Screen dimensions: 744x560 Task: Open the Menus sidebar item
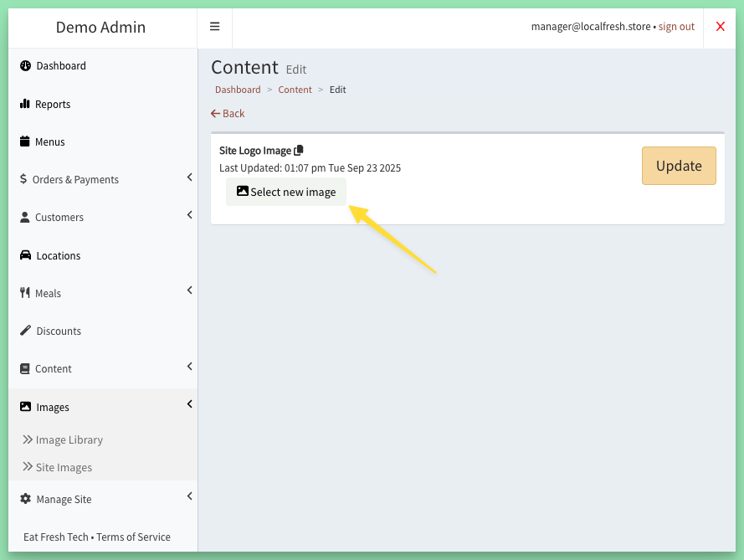click(x=103, y=142)
